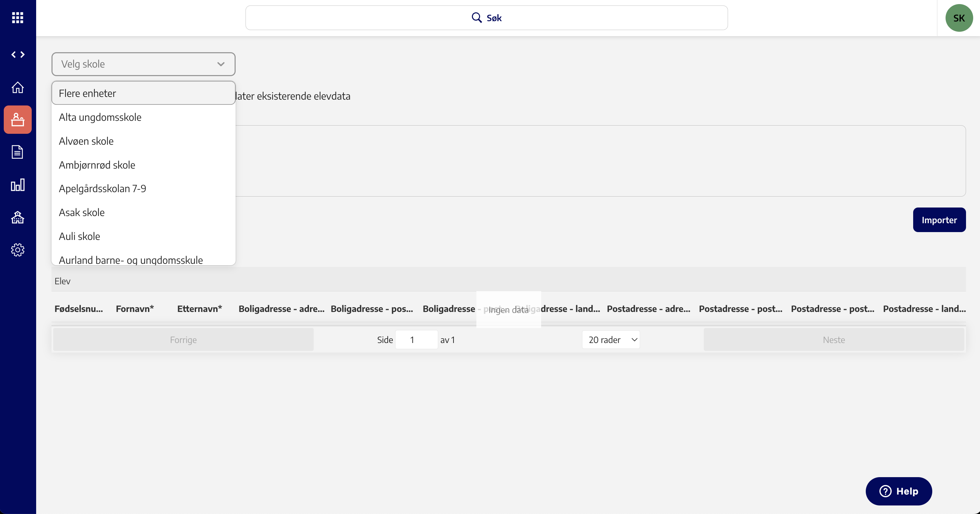Select Alta ungdomsskole from list
The height and width of the screenshot is (514, 980).
(100, 117)
